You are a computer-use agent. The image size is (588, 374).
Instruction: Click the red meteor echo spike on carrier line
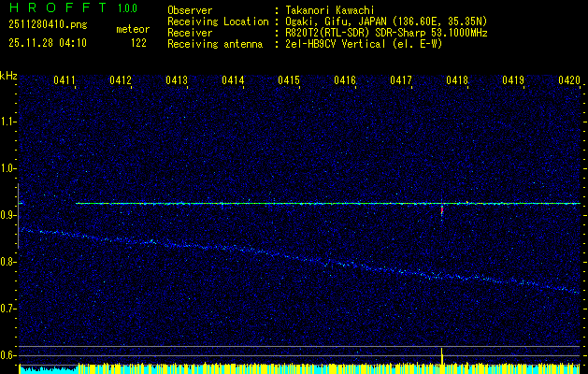point(442,211)
